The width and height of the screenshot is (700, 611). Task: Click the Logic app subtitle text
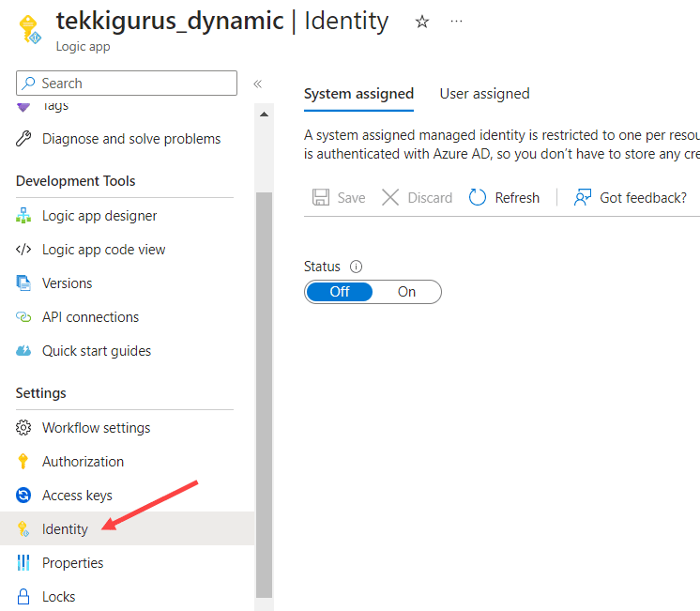83,46
